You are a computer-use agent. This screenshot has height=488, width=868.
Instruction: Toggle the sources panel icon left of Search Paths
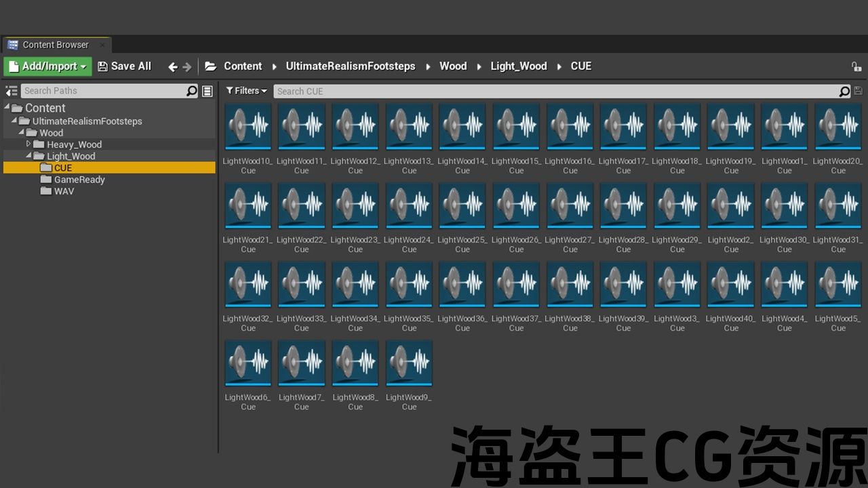pos(12,91)
